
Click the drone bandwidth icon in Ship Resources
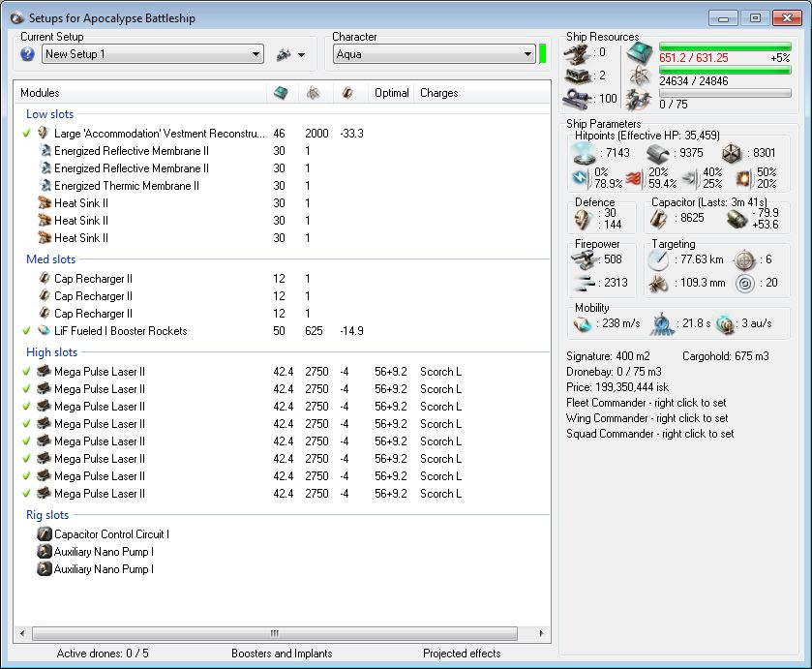639,100
